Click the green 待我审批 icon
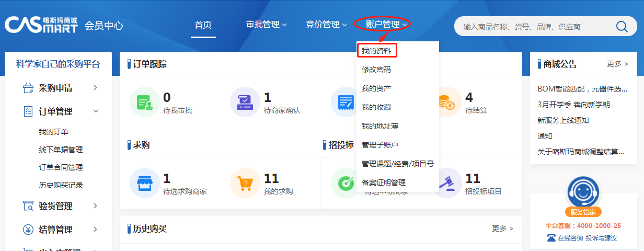This screenshot has width=644, height=251. (144, 102)
